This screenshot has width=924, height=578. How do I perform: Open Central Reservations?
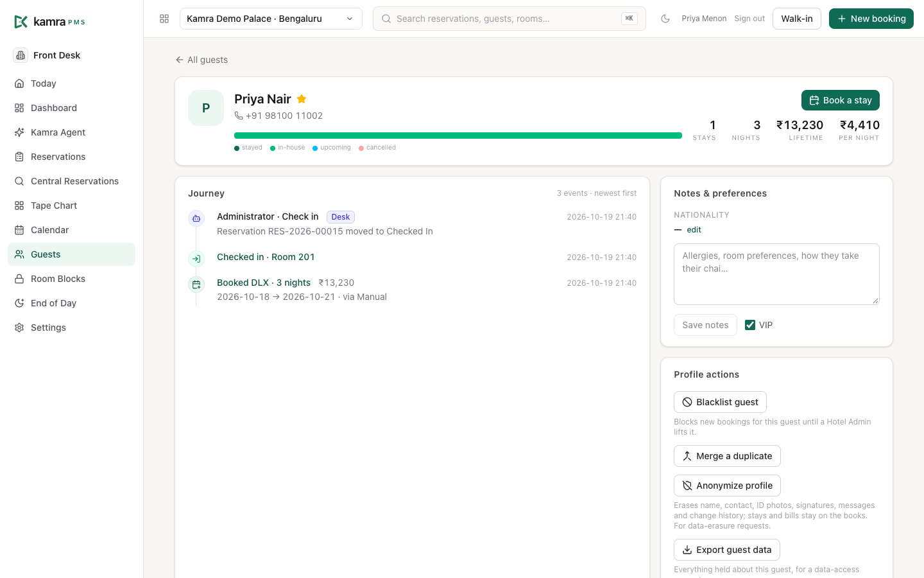pyautogui.click(x=71, y=181)
